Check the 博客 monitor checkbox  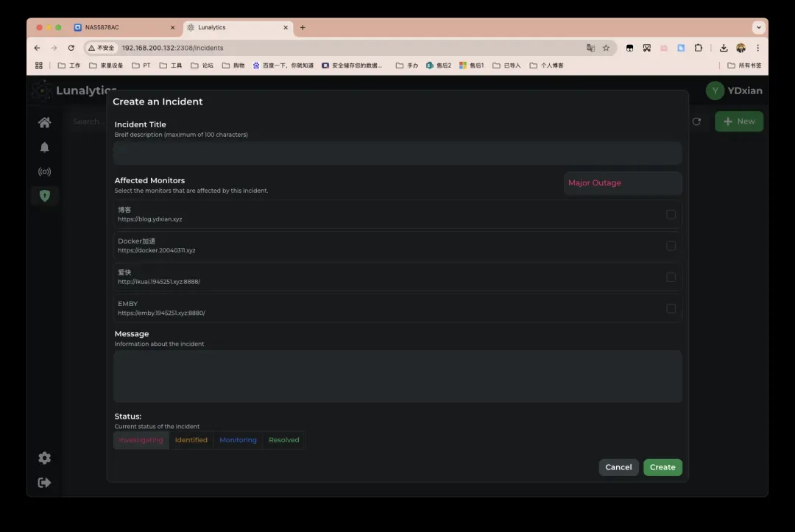tap(671, 215)
